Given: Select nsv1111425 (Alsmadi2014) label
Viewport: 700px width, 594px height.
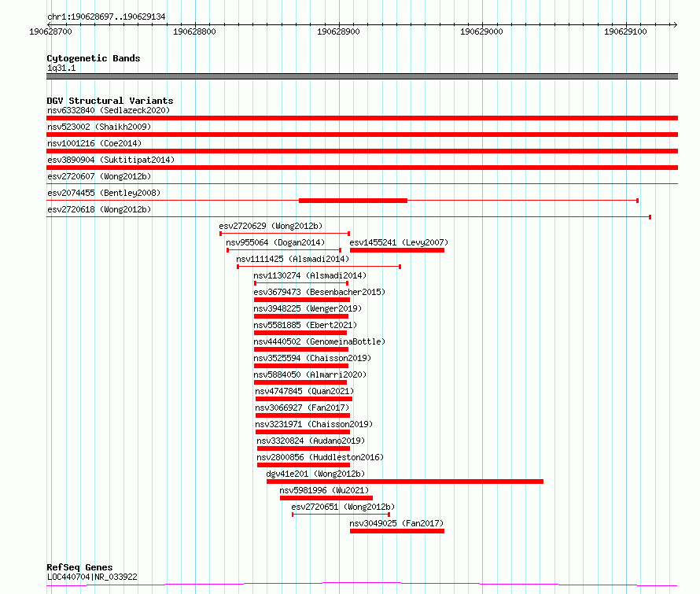Looking at the screenshot, I should [293, 259].
